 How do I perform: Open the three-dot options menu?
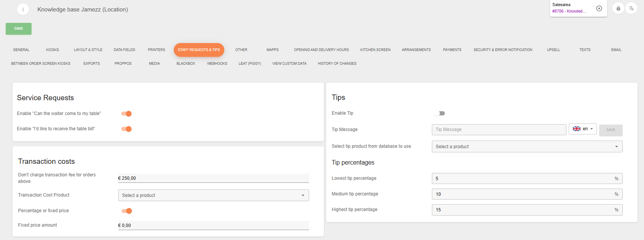[x=23, y=10]
